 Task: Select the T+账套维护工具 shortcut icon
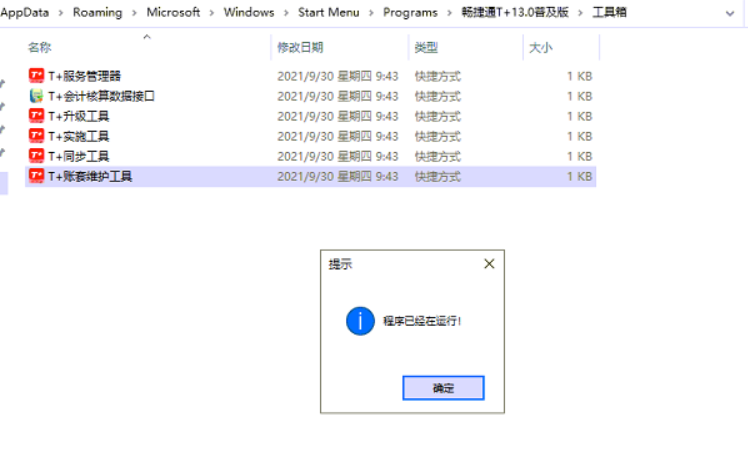click(x=36, y=176)
